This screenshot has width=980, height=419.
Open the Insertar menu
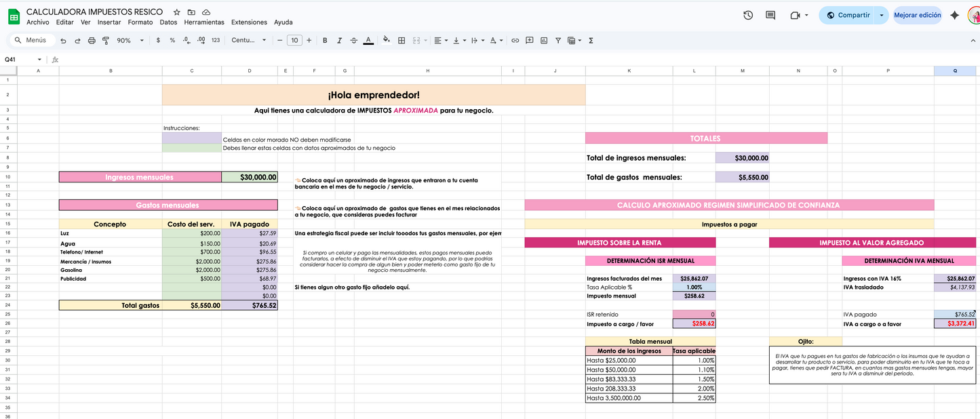[109, 22]
